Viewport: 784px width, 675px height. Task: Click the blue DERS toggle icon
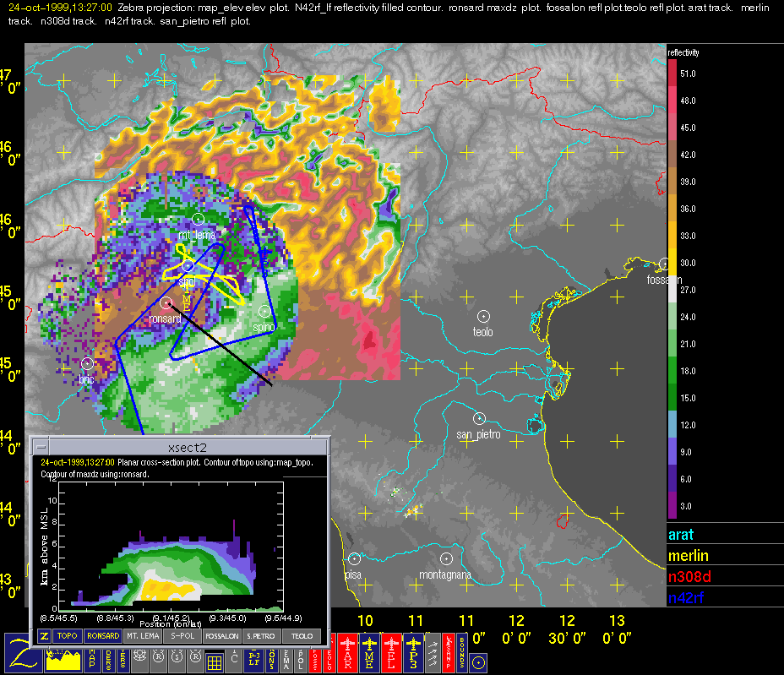click(108, 660)
